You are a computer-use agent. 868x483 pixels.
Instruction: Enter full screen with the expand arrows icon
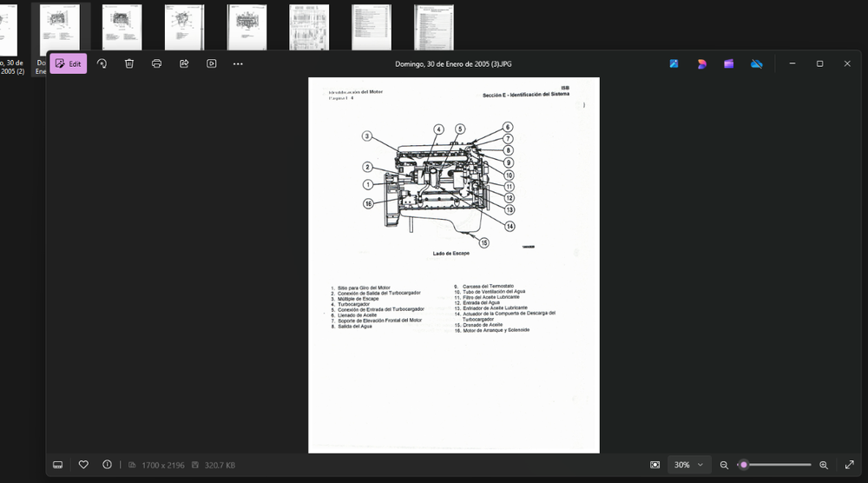pyautogui.click(x=849, y=465)
